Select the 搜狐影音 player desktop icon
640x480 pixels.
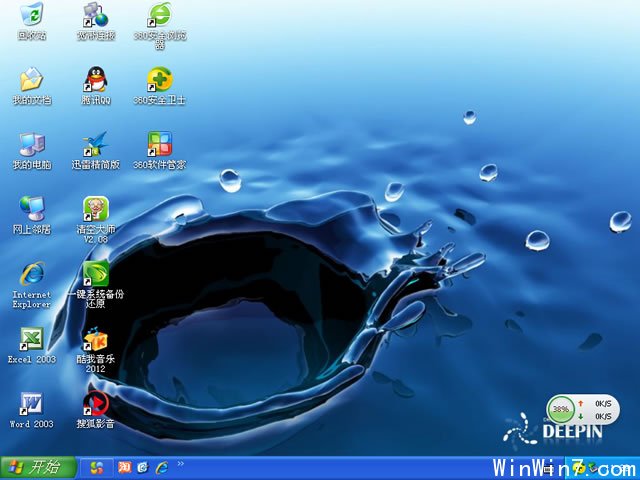pos(95,403)
